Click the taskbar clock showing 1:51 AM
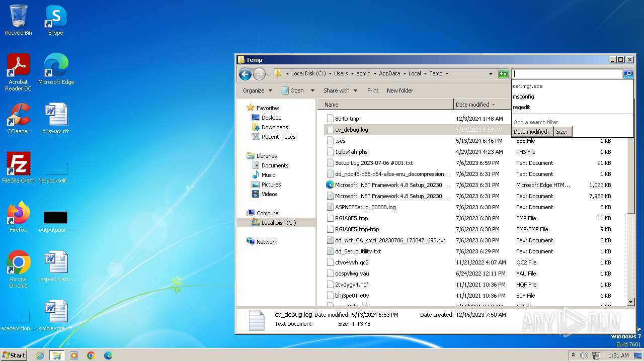644x362 pixels. (x=618, y=355)
